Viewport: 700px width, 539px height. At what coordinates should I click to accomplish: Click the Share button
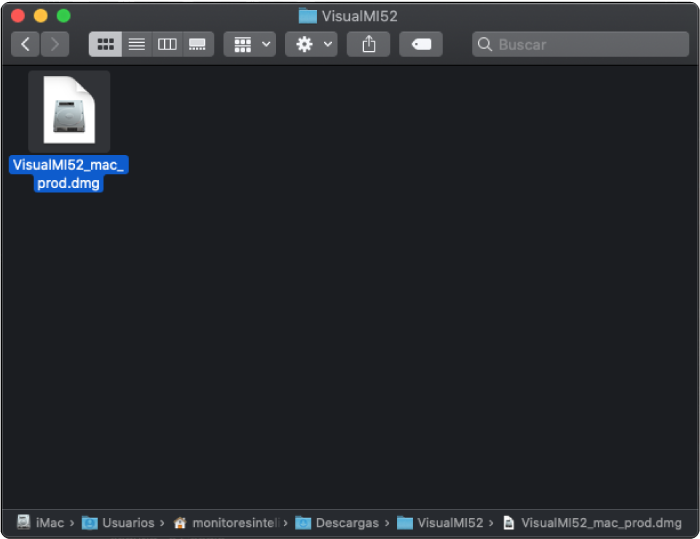click(x=369, y=44)
